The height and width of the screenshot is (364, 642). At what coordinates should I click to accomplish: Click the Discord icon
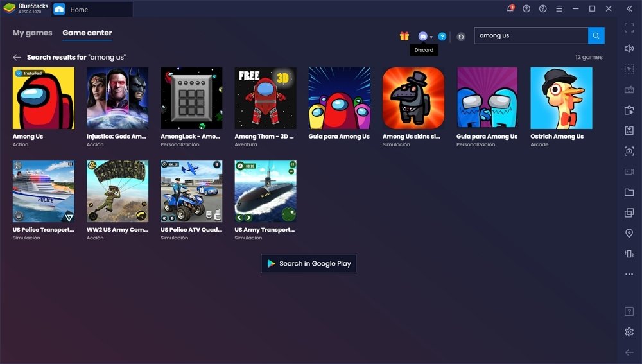(x=423, y=36)
